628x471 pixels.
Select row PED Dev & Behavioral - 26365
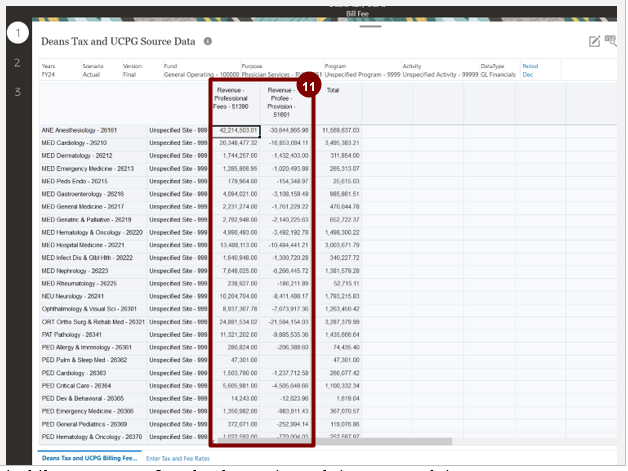[83, 399]
